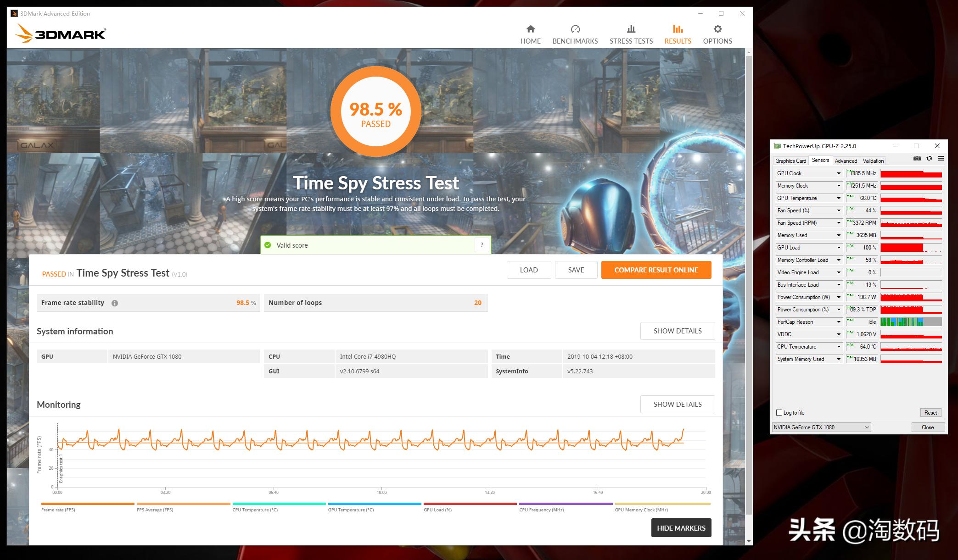Toggle HIDE MARKERS on the monitoring chart
958x560 pixels.
pyautogui.click(x=681, y=528)
